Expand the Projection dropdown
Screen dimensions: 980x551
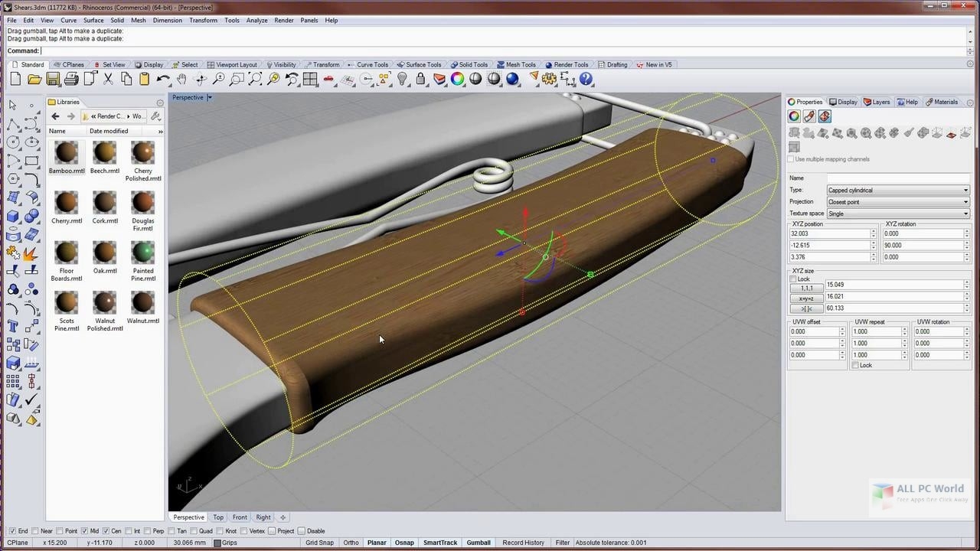click(897, 202)
